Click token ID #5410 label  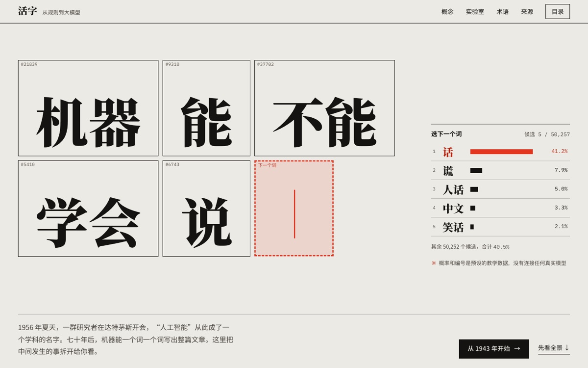pyautogui.click(x=27, y=164)
